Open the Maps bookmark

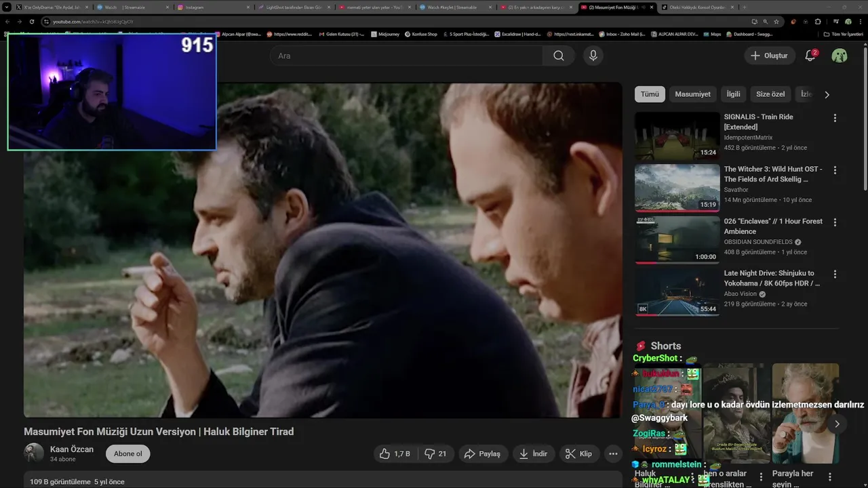coord(713,34)
